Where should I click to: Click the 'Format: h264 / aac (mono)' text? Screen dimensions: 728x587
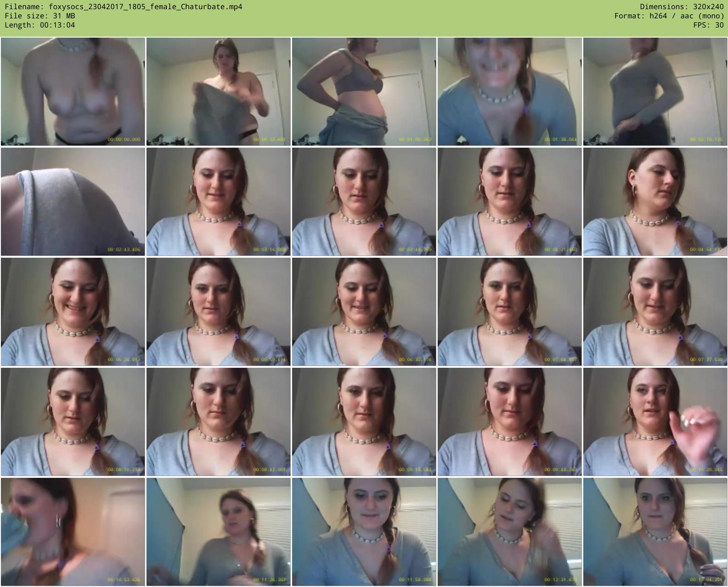[x=669, y=16]
